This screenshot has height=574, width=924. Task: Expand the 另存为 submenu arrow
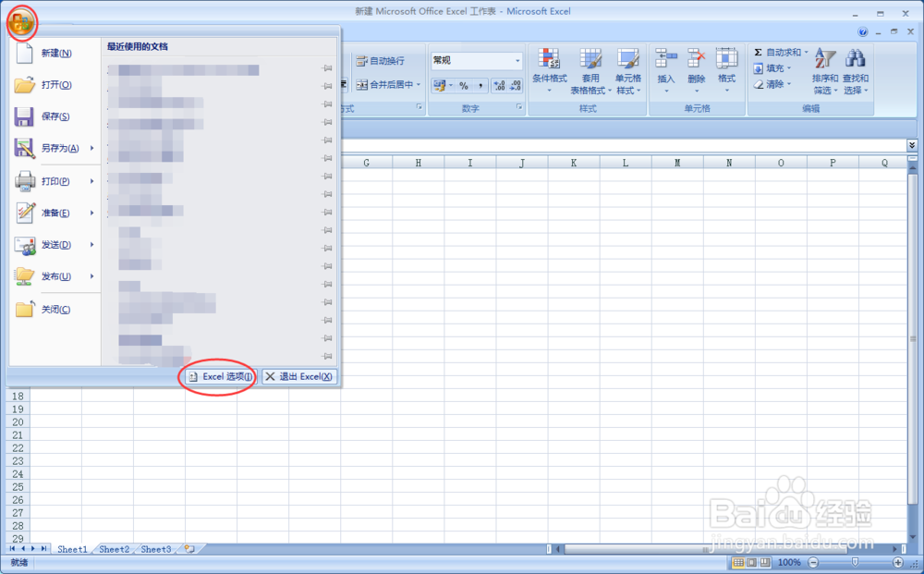(x=91, y=148)
